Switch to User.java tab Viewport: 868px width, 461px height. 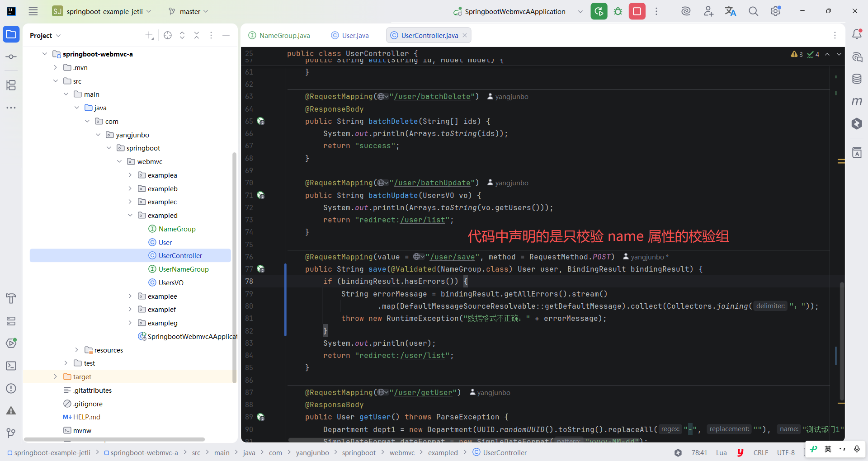click(x=350, y=35)
